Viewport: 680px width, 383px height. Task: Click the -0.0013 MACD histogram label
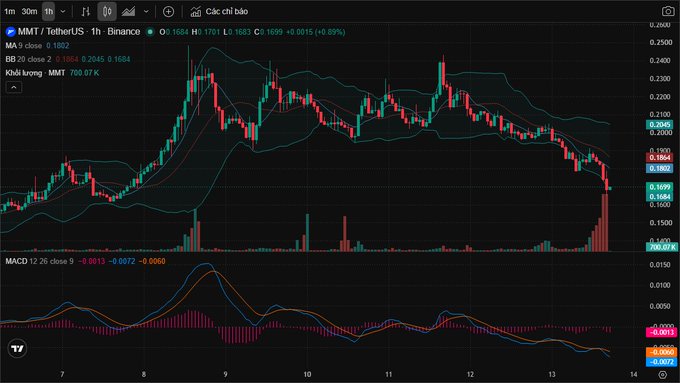(x=661, y=332)
